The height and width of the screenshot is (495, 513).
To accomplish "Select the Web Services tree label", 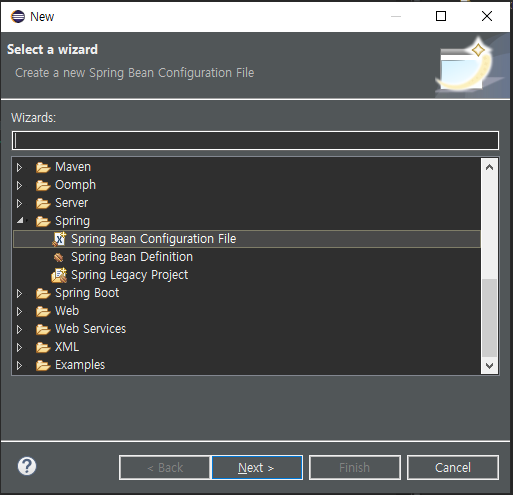I will (x=91, y=329).
